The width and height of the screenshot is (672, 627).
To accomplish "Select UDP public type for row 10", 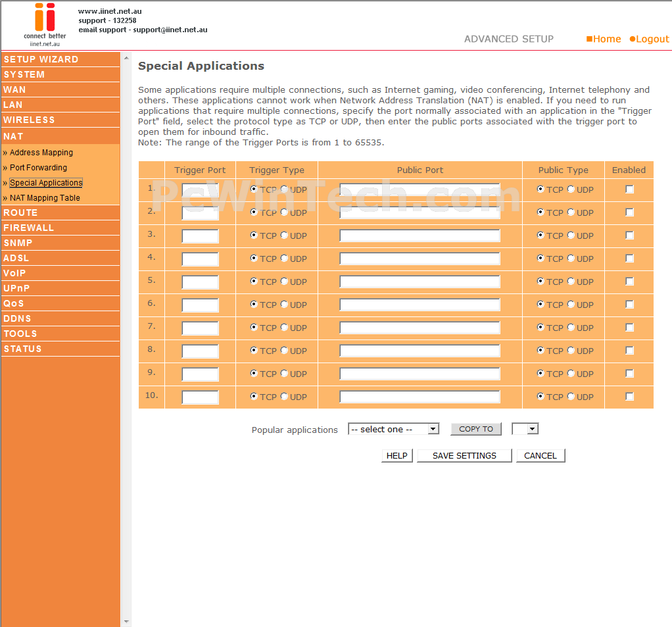I will 571,397.
